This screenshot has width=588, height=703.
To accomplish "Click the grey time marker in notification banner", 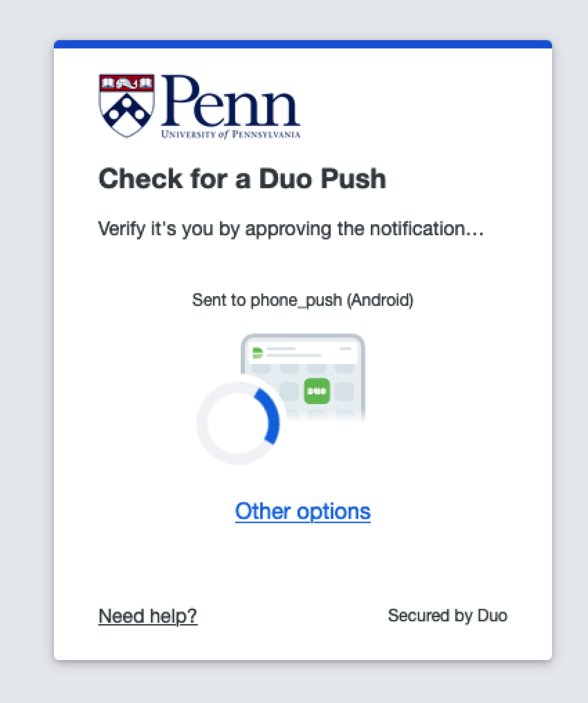I will pos(346,349).
